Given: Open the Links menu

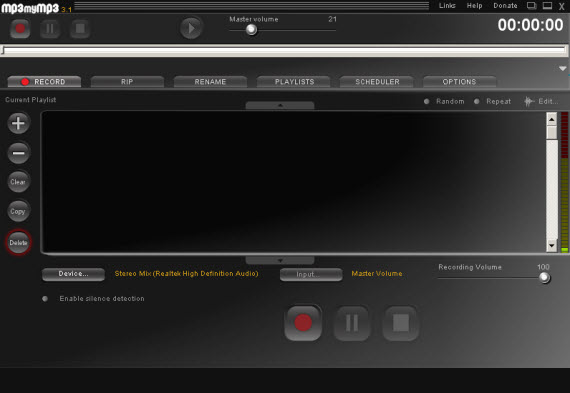Looking at the screenshot, I should [x=447, y=5].
